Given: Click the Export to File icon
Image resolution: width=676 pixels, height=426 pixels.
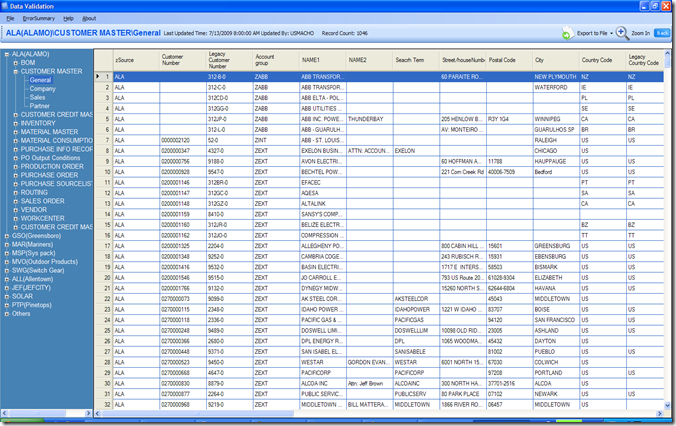Looking at the screenshot, I should click(x=567, y=33).
